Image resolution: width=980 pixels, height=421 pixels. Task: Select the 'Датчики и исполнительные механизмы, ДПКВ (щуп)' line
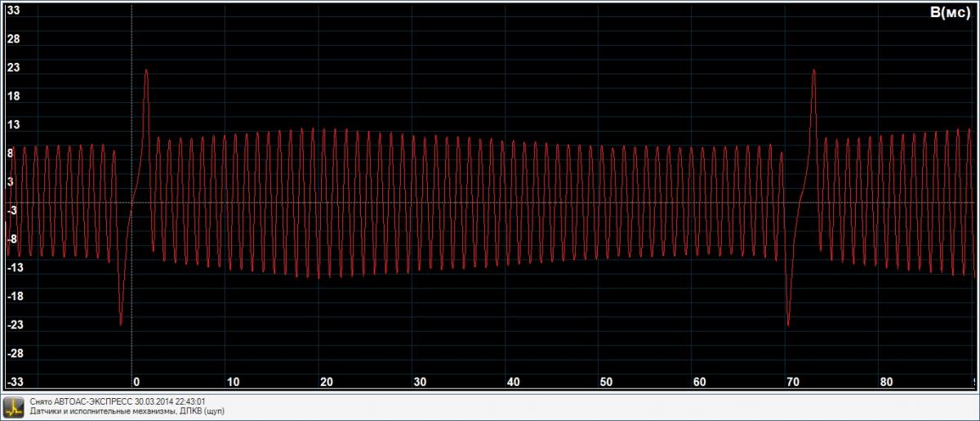coord(127,411)
